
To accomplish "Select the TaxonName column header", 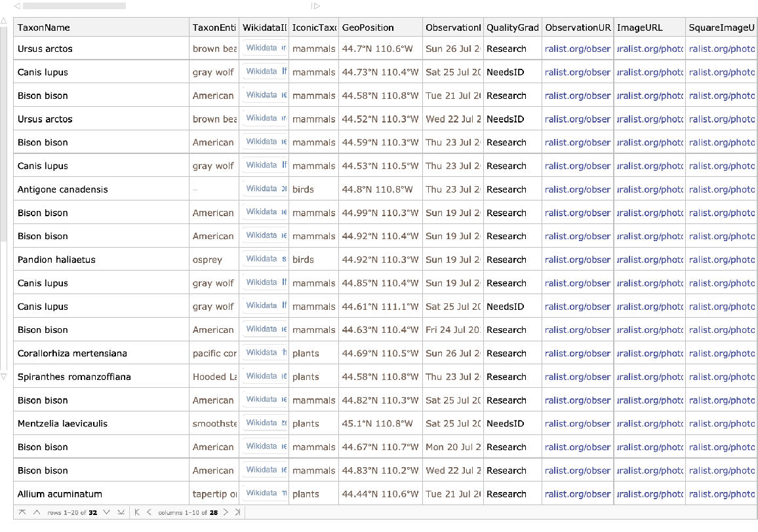I will coord(44,28).
